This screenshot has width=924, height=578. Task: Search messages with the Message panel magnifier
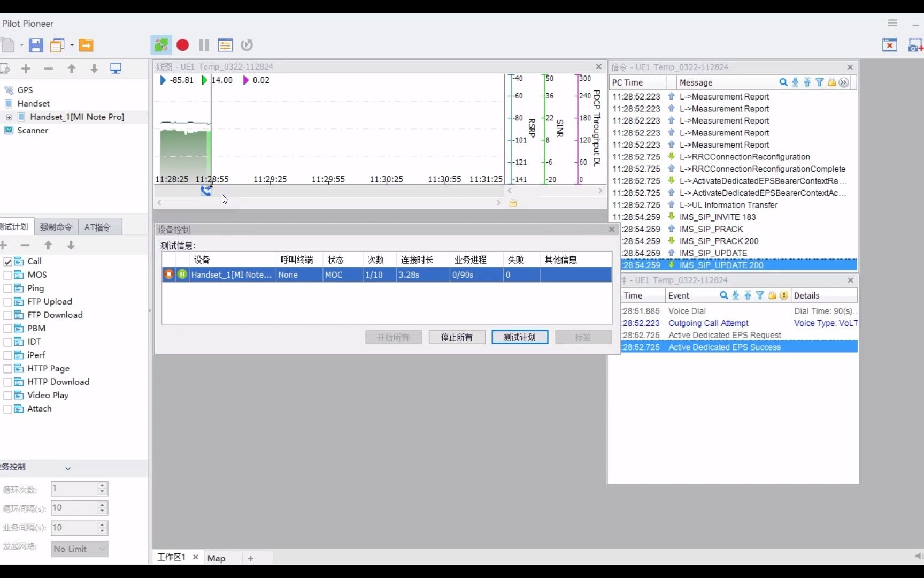tap(783, 82)
